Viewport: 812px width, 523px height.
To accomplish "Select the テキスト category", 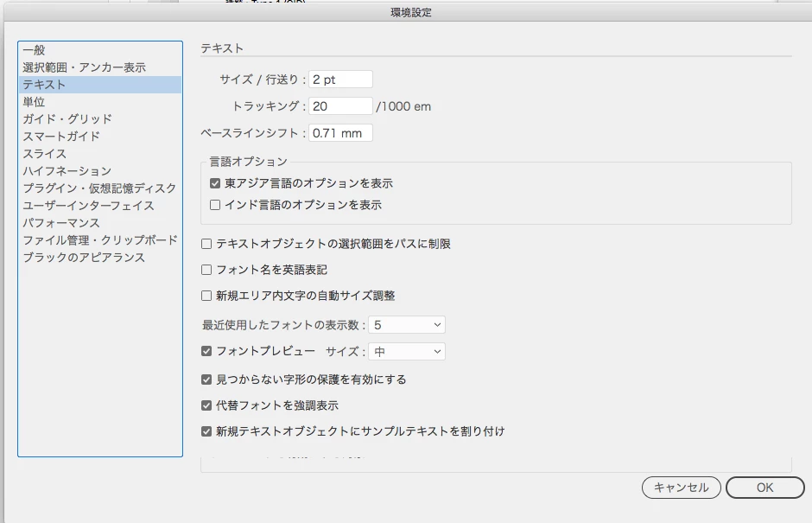I will [x=100, y=85].
